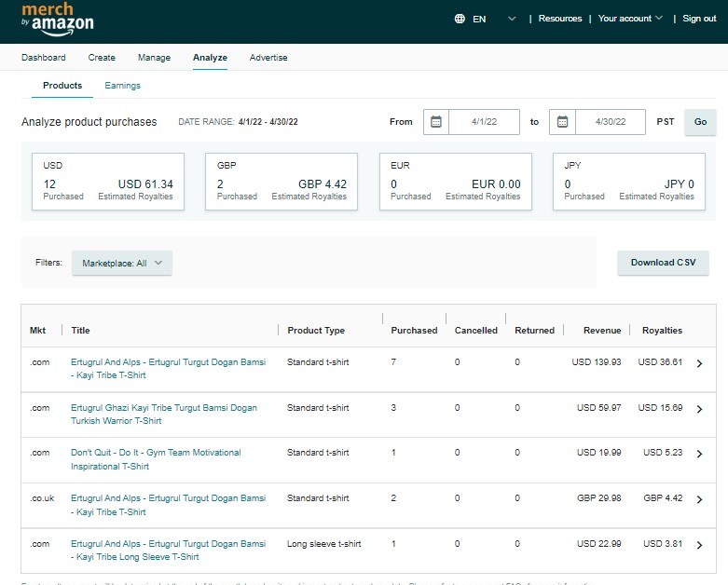
Task: Click the USD summary card
Action: pyautogui.click(x=108, y=182)
